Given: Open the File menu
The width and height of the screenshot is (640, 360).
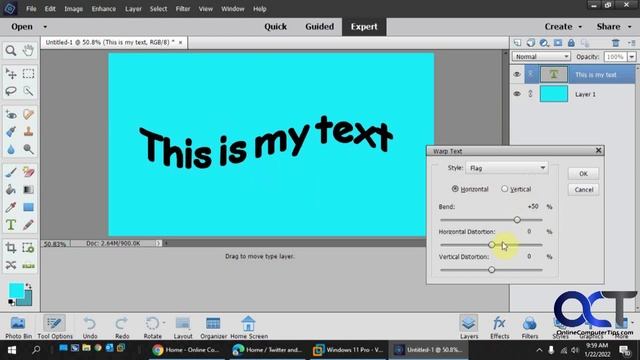Looking at the screenshot, I should (31, 9).
